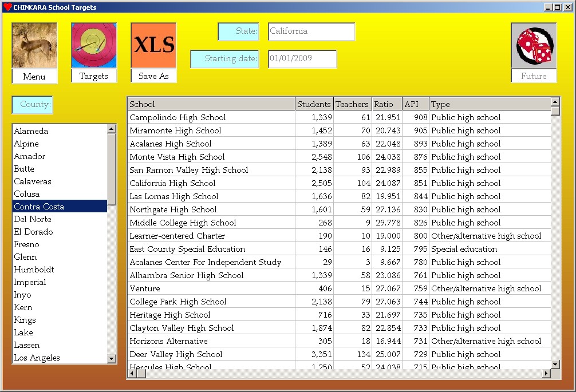The height and width of the screenshot is (392, 576).
Task: Click the School column header
Action: point(211,104)
